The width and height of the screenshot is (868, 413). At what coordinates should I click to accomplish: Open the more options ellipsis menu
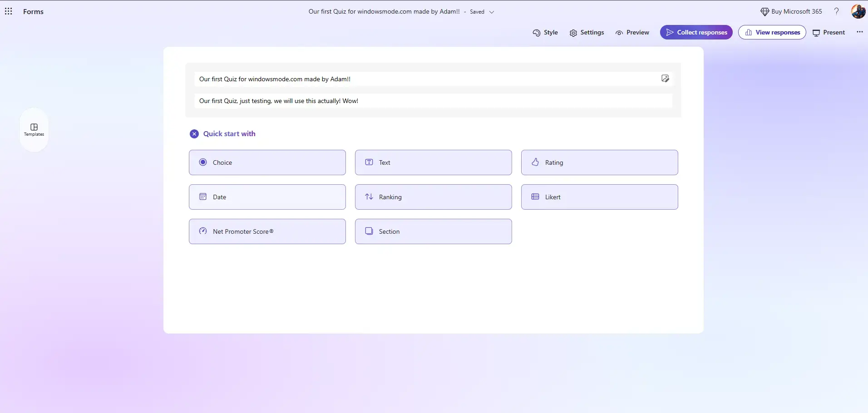tap(859, 32)
